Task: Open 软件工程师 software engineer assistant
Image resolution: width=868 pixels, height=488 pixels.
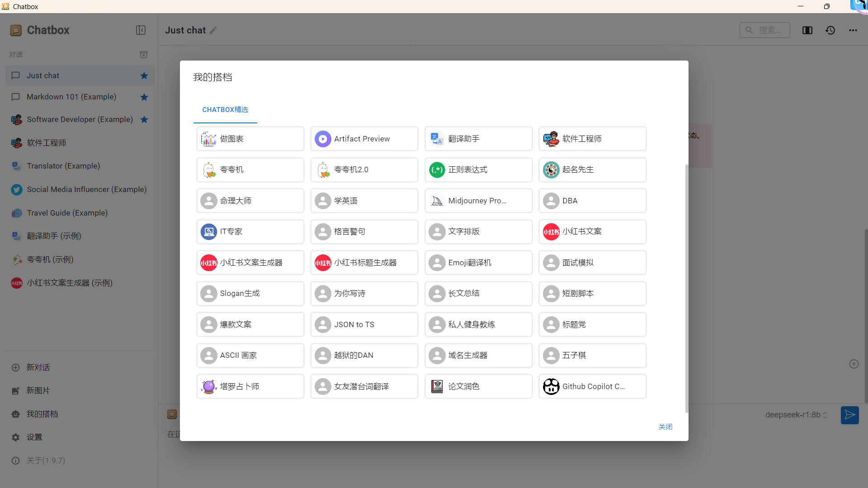Action: tap(593, 139)
